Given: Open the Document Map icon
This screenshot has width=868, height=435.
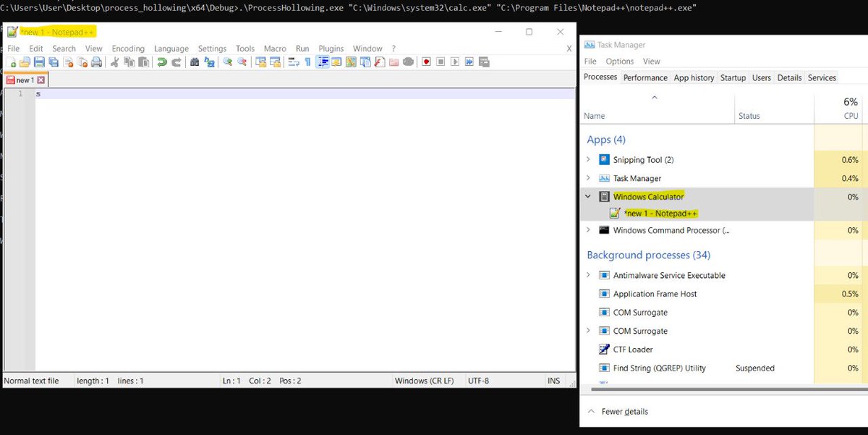Looking at the screenshot, I should 352,62.
